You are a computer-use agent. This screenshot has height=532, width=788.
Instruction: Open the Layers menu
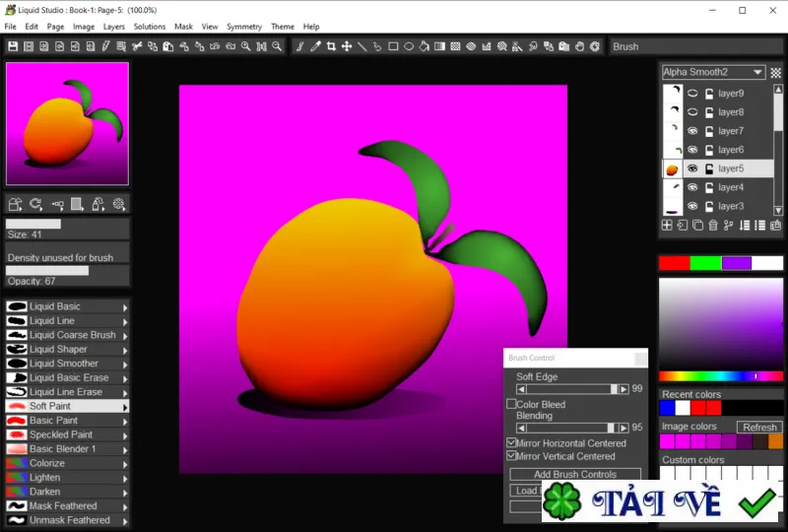point(113,27)
